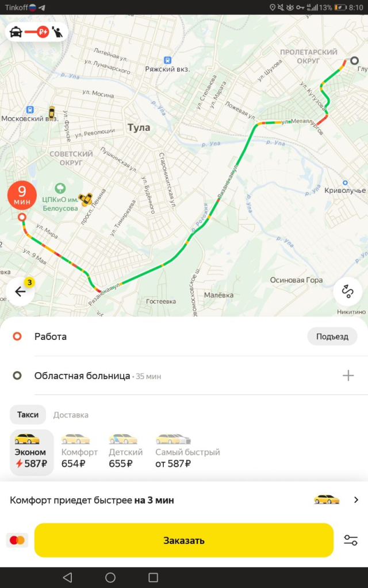Tap the back arrow button

point(20,291)
